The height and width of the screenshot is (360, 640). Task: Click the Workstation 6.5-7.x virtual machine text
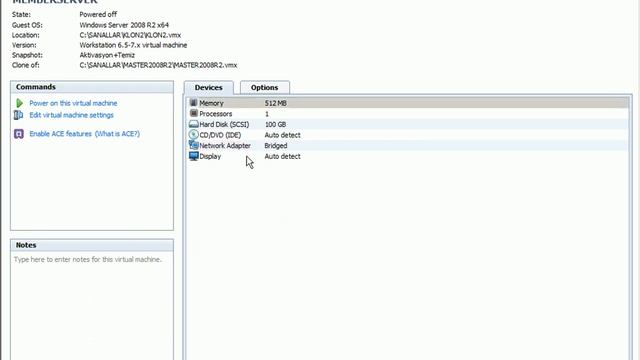133,45
